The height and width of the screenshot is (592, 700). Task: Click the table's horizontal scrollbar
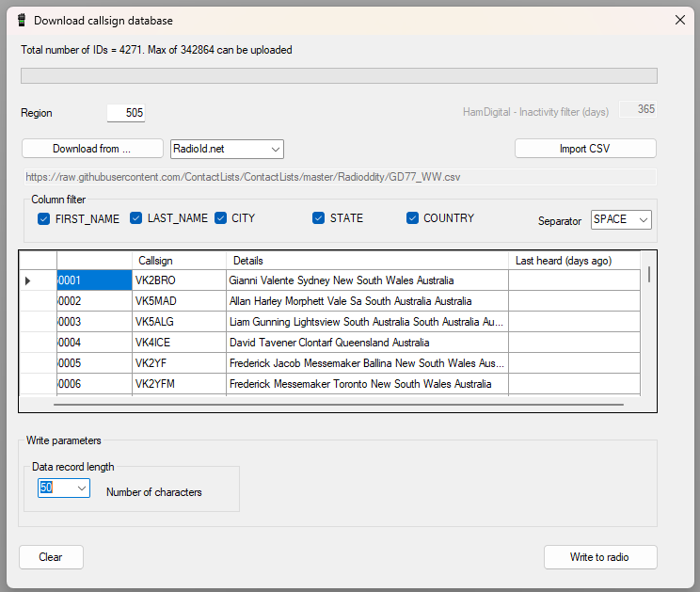(x=339, y=405)
